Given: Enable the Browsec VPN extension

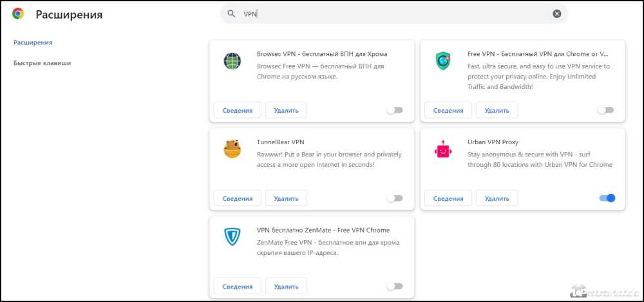Looking at the screenshot, I should pos(395,110).
